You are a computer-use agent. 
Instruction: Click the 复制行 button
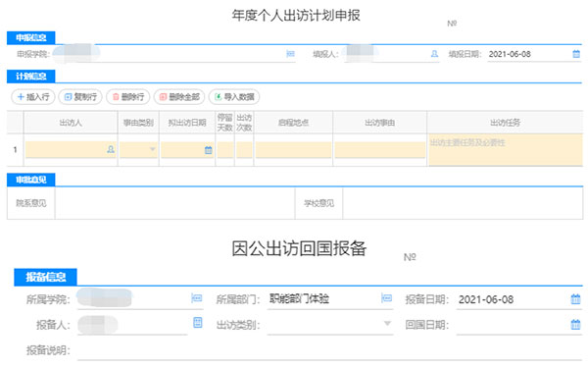(80, 97)
